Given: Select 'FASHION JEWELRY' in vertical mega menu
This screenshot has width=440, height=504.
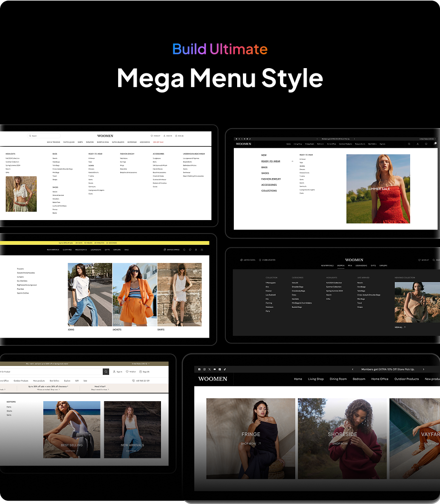Looking at the screenshot, I should (271, 179).
